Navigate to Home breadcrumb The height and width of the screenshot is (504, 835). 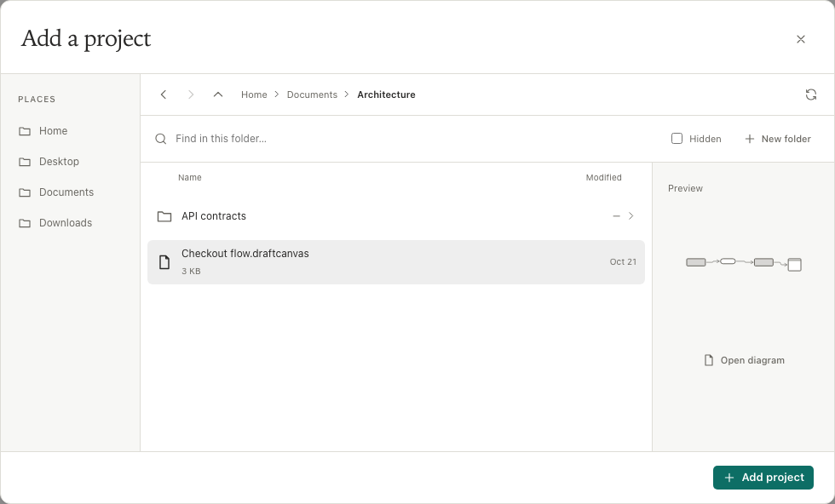(x=254, y=94)
